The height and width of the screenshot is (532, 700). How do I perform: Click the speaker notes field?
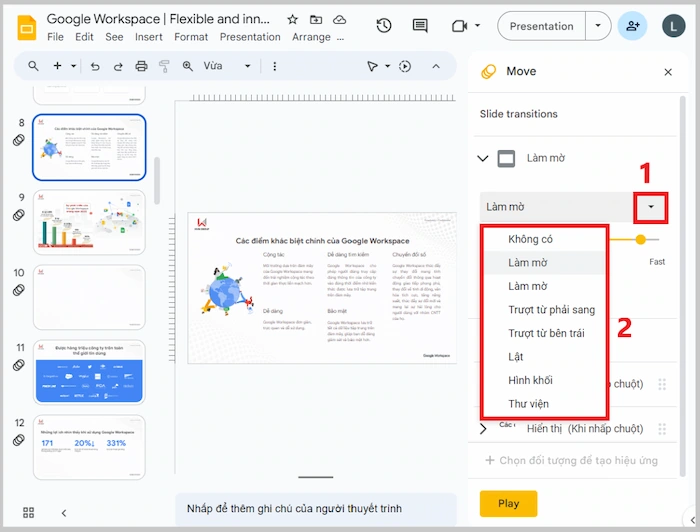click(316, 509)
